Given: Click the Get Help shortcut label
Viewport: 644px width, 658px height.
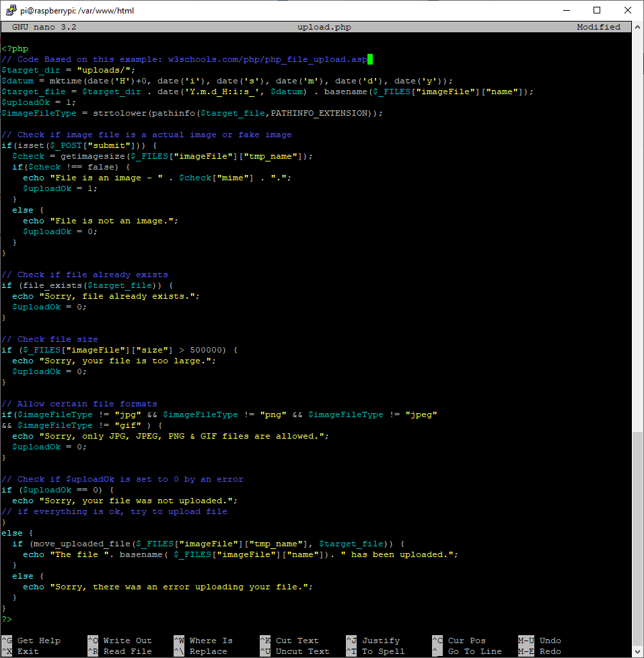Looking at the screenshot, I should [x=38, y=641].
